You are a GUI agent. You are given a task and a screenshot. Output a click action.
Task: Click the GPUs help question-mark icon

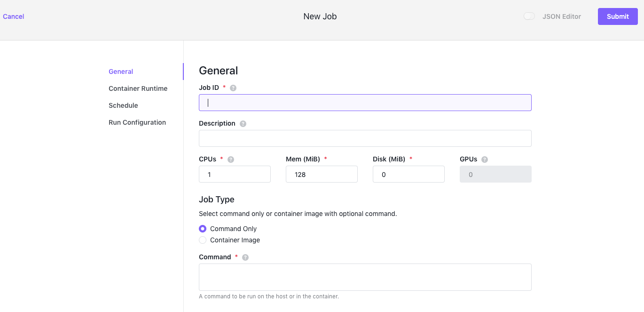coord(485,160)
